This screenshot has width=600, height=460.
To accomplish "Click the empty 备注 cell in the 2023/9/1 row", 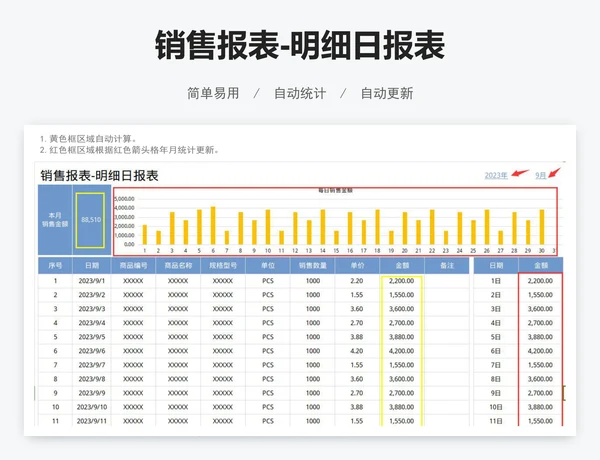I will coord(447,281).
